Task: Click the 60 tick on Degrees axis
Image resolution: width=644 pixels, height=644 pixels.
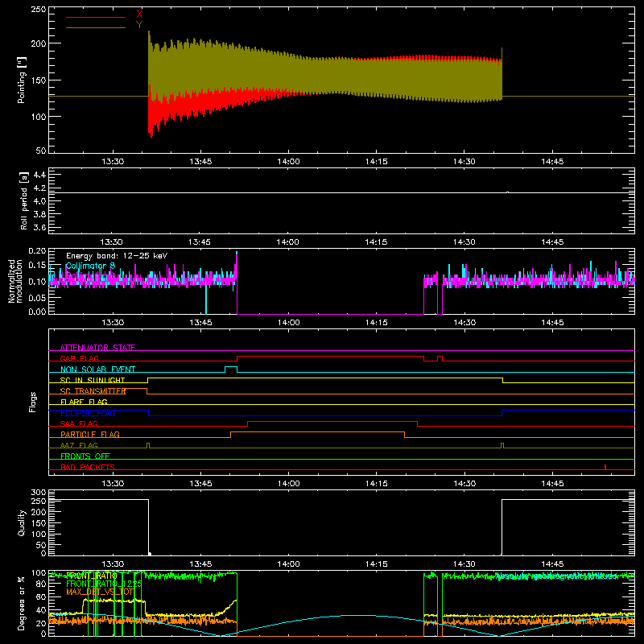Action: point(41,597)
